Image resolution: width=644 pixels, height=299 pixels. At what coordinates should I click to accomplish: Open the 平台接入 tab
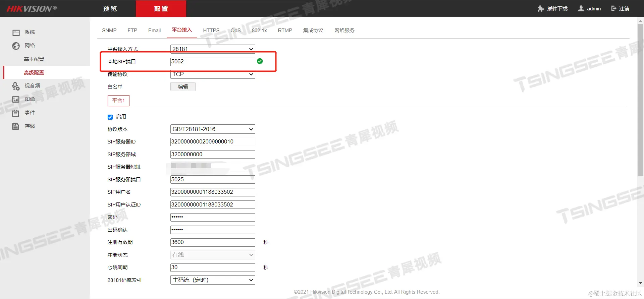tap(182, 30)
